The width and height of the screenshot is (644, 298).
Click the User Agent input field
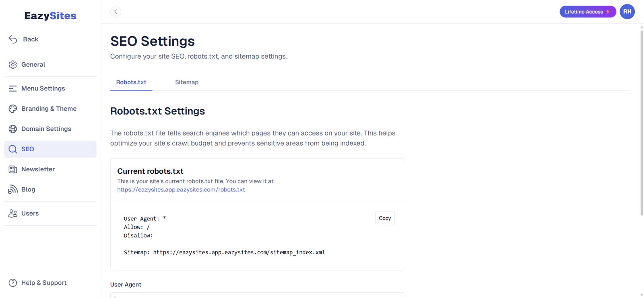tap(258, 295)
